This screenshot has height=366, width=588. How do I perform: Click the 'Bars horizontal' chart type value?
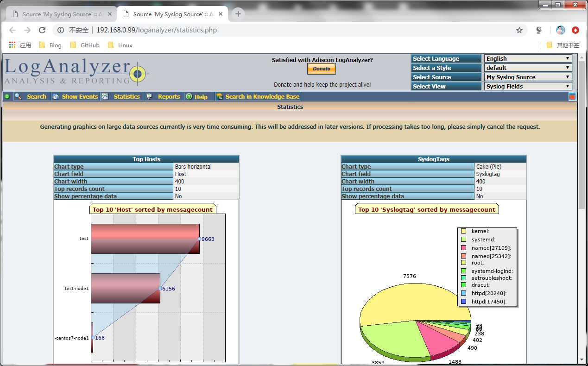point(193,166)
